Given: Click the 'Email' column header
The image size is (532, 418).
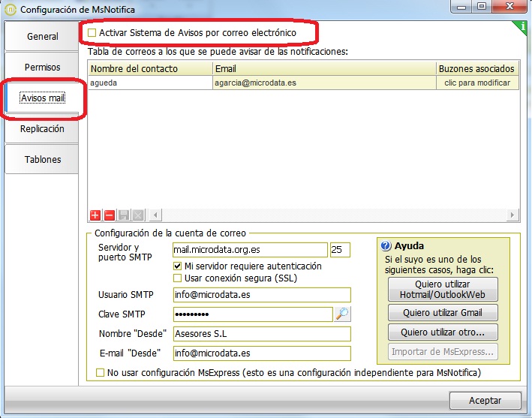Looking at the screenshot, I should (324, 68).
